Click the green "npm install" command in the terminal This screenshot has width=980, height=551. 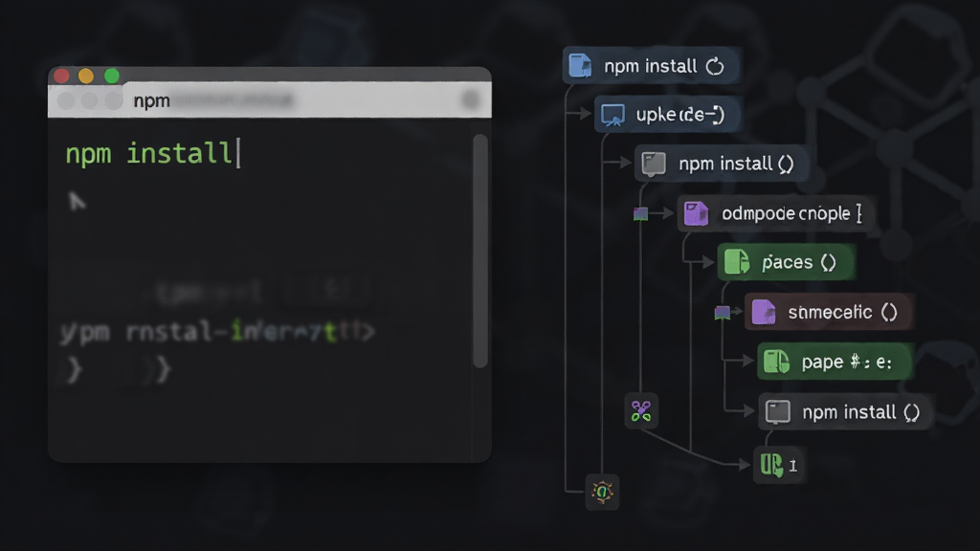point(148,153)
